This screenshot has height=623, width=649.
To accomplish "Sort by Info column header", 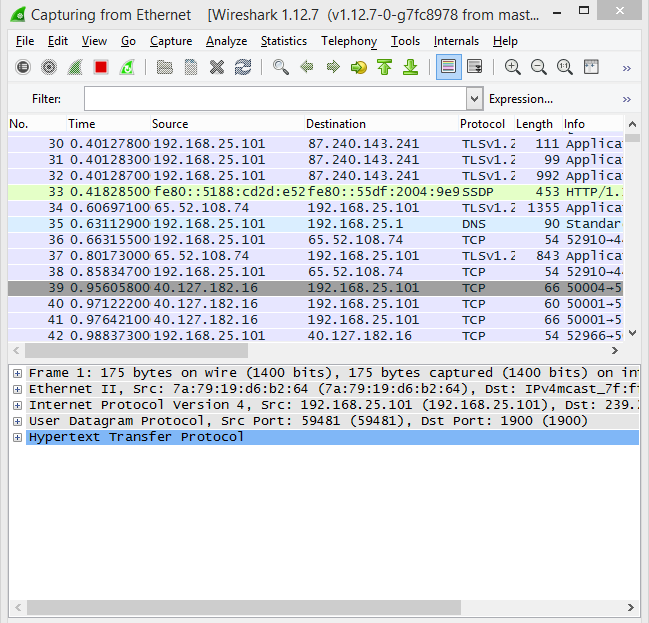I will (593, 124).
